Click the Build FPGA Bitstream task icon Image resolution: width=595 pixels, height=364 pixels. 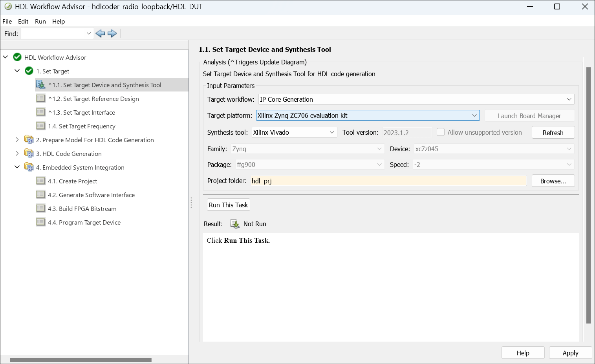[x=40, y=208]
